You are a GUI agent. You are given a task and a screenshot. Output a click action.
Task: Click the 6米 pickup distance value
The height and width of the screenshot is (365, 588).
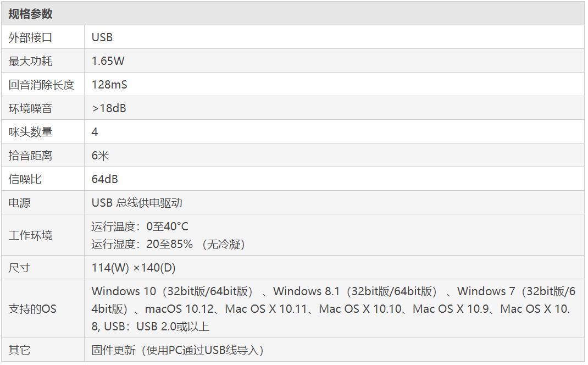coord(100,156)
